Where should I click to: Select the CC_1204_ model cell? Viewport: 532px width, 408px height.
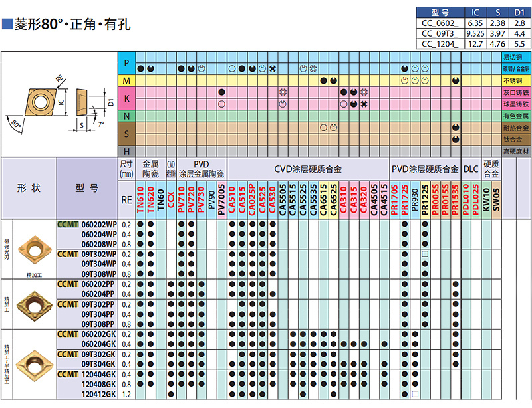[x=440, y=44]
